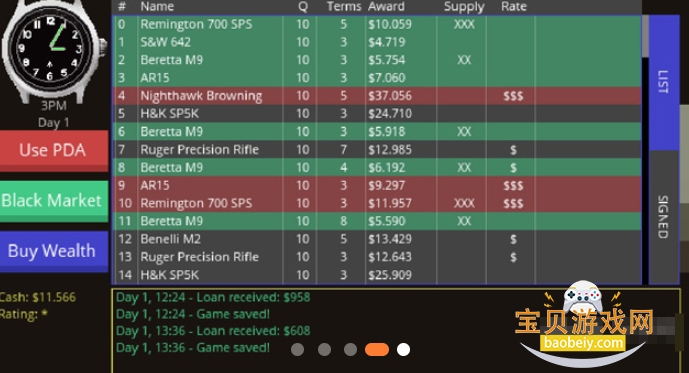
Task: Select the white page indicator dot
Action: click(x=403, y=350)
